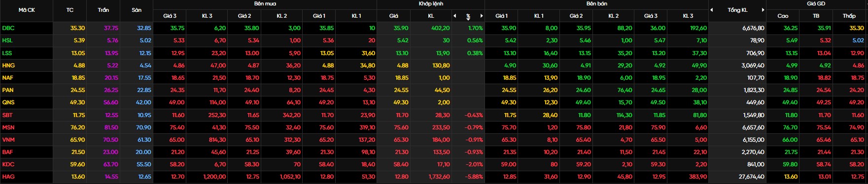Click the Mã CK column header

tap(27, 10)
